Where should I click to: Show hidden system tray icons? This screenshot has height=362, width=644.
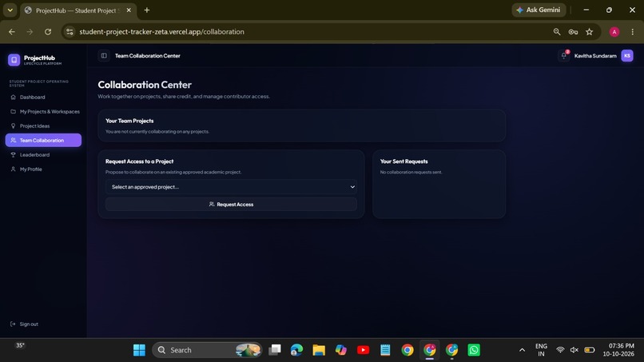522,350
